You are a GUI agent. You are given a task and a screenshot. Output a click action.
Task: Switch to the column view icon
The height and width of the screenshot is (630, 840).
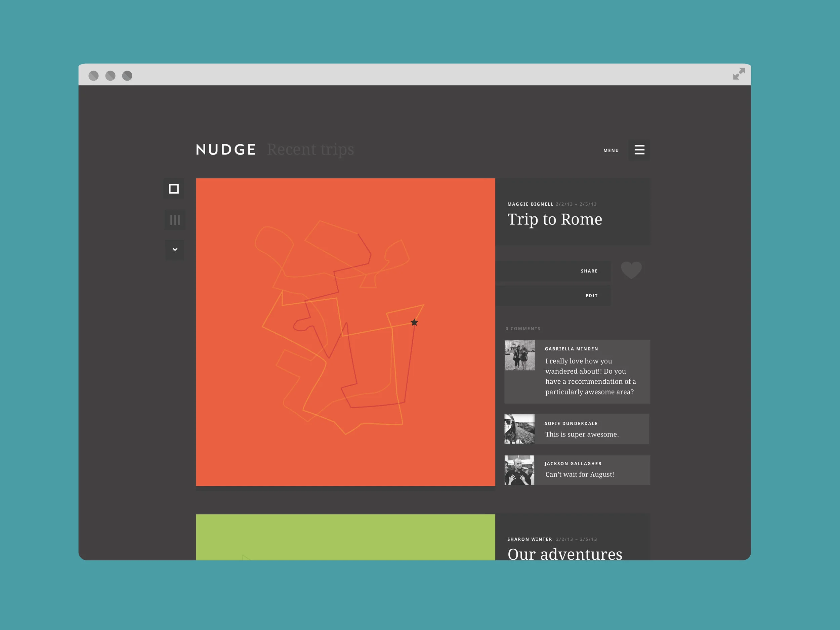click(x=175, y=220)
